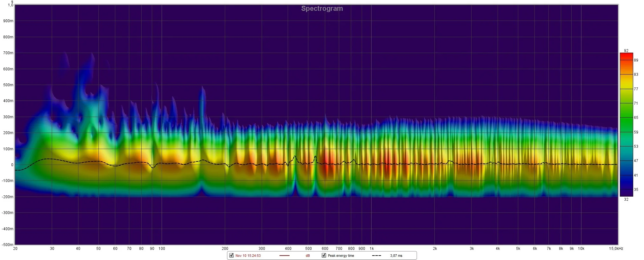
Task: Click the red line sample in legend
Action: (285, 256)
